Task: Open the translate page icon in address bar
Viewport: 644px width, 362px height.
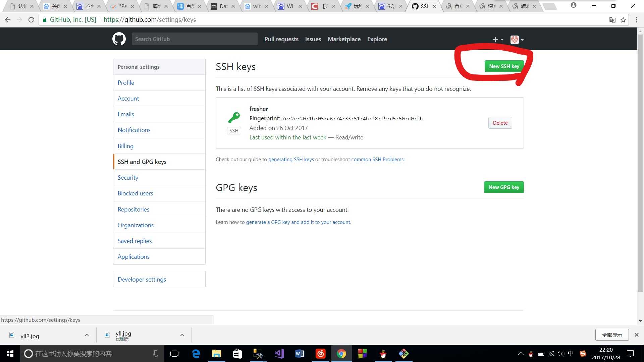Action: [x=612, y=20]
